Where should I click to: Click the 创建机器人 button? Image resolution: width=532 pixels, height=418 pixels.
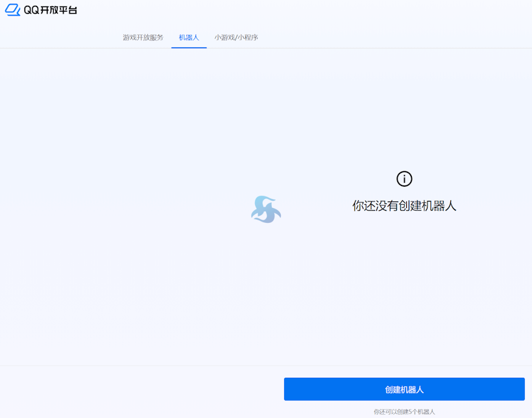click(x=404, y=389)
